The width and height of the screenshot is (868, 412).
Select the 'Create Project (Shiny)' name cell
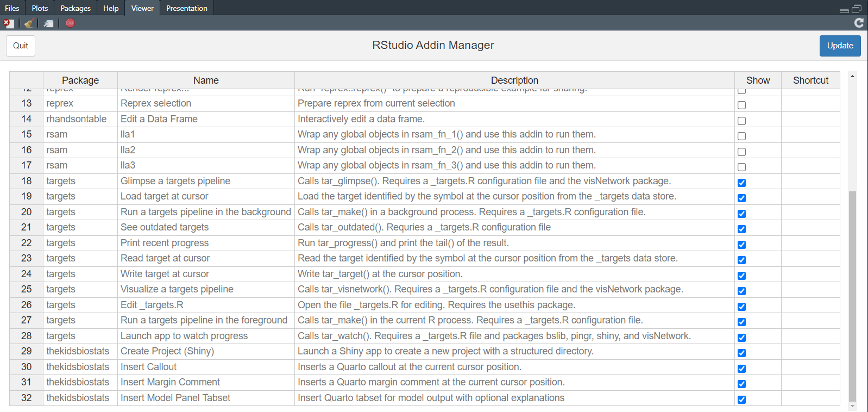click(x=206, y=351)
